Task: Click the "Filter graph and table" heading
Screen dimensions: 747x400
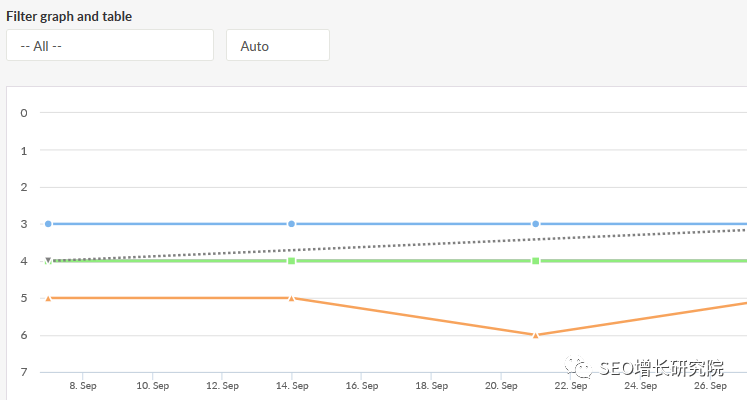Action: tap(69, 17)
